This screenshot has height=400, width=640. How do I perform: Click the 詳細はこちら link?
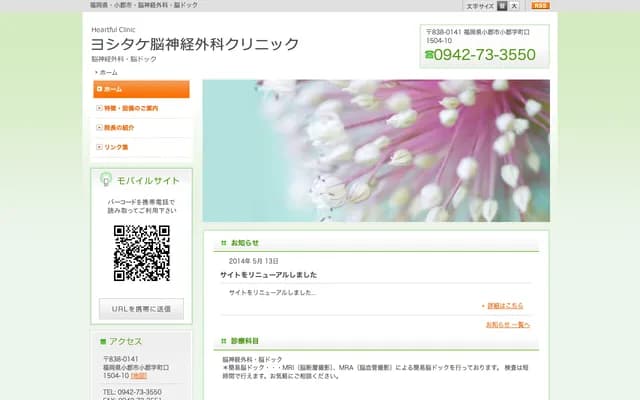pyautogui.click(x=505, y=305)
